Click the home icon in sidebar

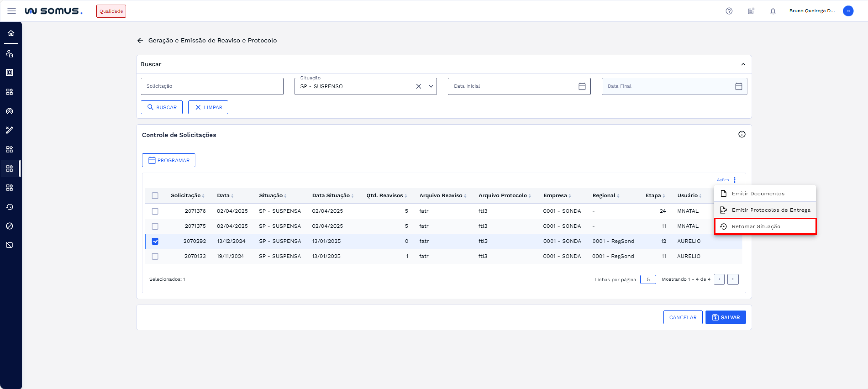tap(11, 33)
